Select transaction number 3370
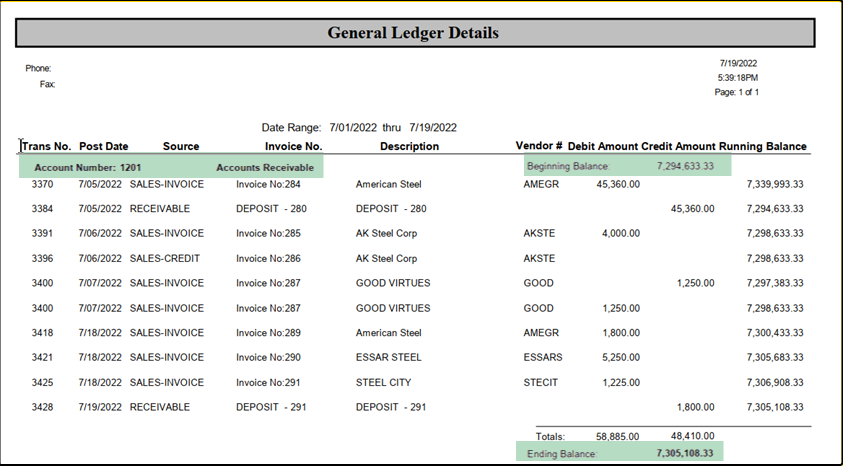This screenshot has height=466, width=843. pos(42,184)
